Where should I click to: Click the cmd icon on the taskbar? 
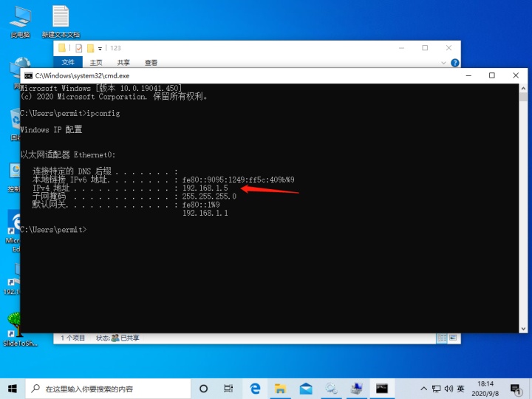pyautogui.click(x=382, y=389)
